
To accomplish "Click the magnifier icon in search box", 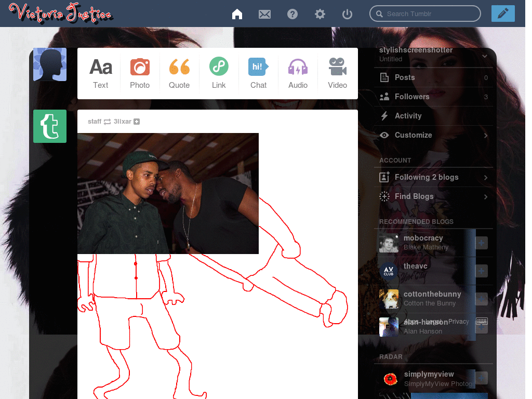I will click(x=379, y=14).
